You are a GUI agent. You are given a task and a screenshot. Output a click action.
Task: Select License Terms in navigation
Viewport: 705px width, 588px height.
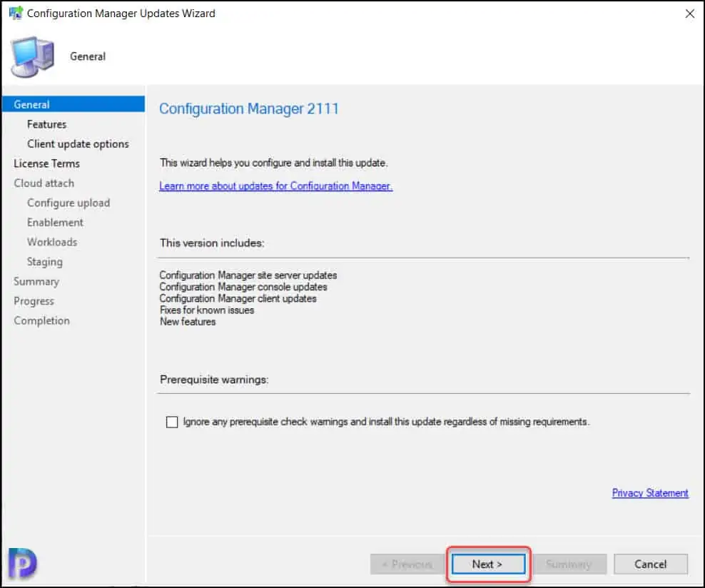tap(47, 163)
